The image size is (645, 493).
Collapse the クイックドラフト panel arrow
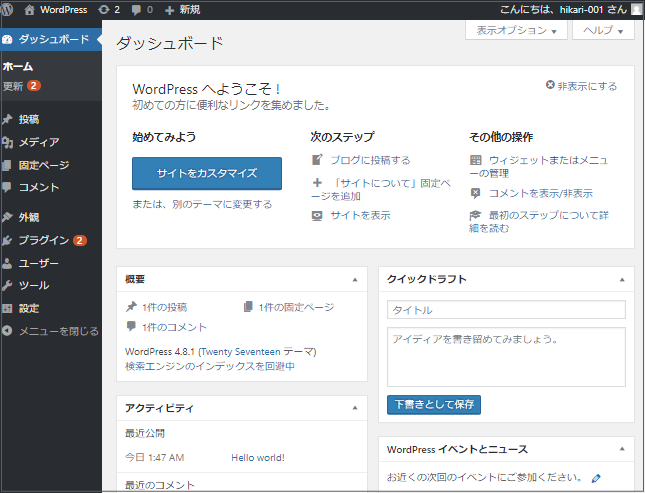tap(622, 280)
